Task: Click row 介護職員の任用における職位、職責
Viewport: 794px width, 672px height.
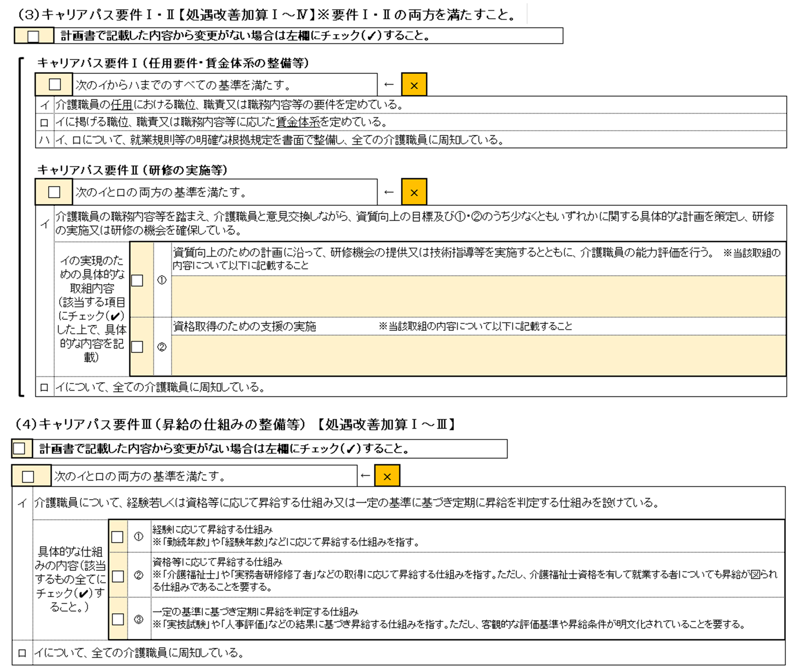Action: (x=411, y=105)
